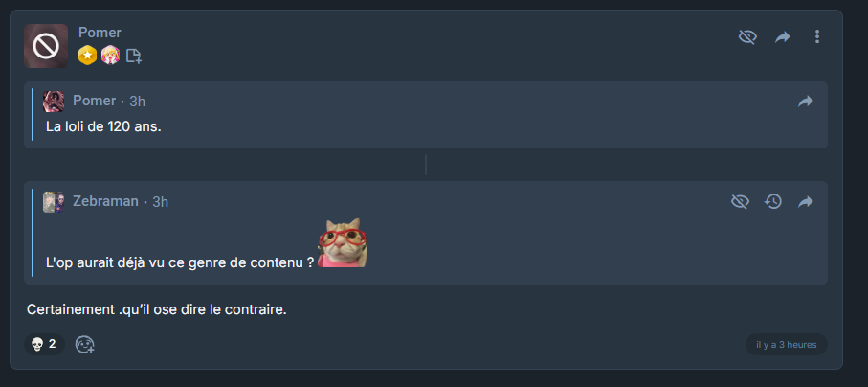Click the cat with red glasses sticker

pyautogui.click(x=343, y=243)
